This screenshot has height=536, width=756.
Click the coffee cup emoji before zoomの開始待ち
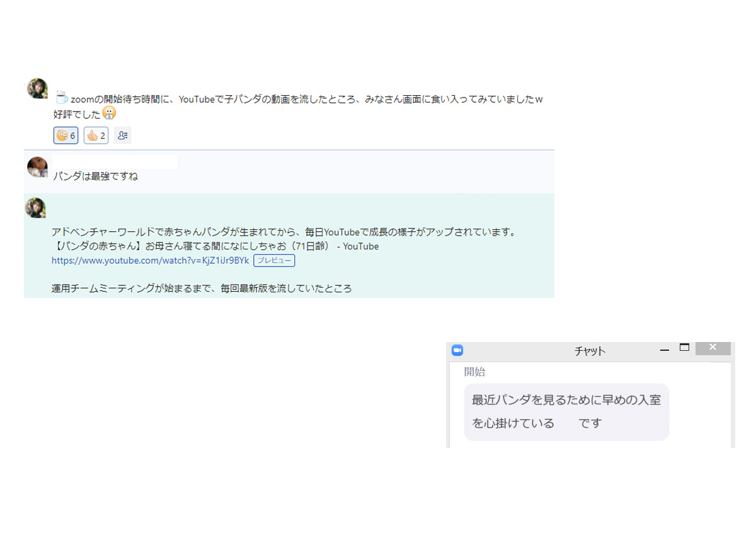tap(61, 98)
